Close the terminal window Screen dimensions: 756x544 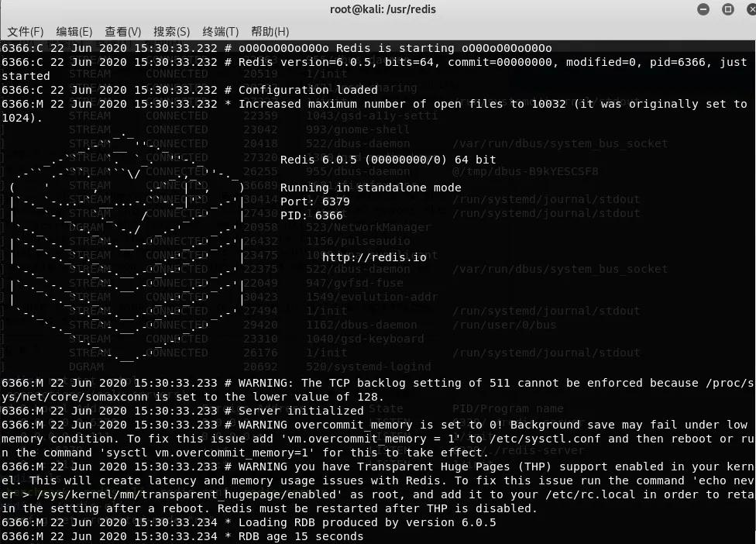click(749, 10)
